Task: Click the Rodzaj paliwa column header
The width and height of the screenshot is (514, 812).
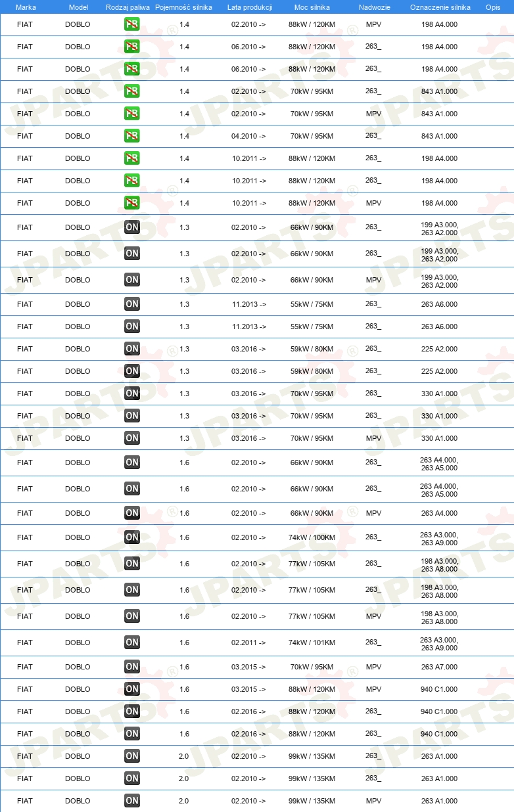Action: point(128,7)
